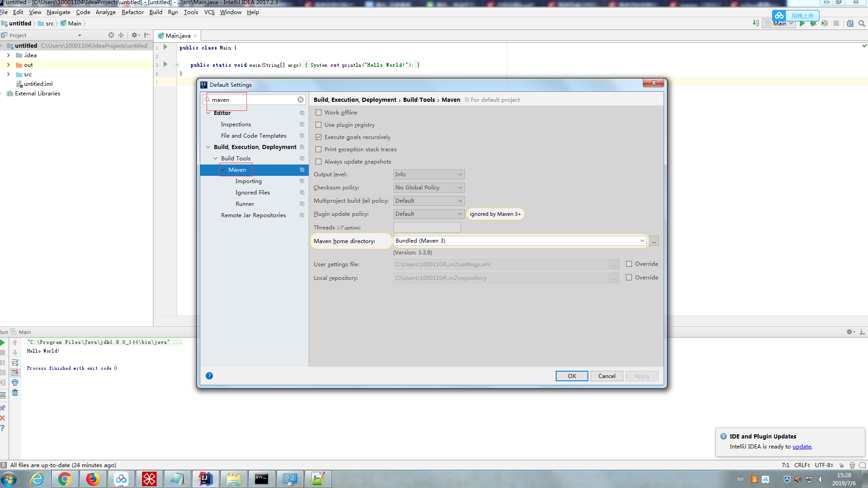Collapse the Build Tools tree node
This screenshot has width=868, height=488.
[x=216, y=159]
